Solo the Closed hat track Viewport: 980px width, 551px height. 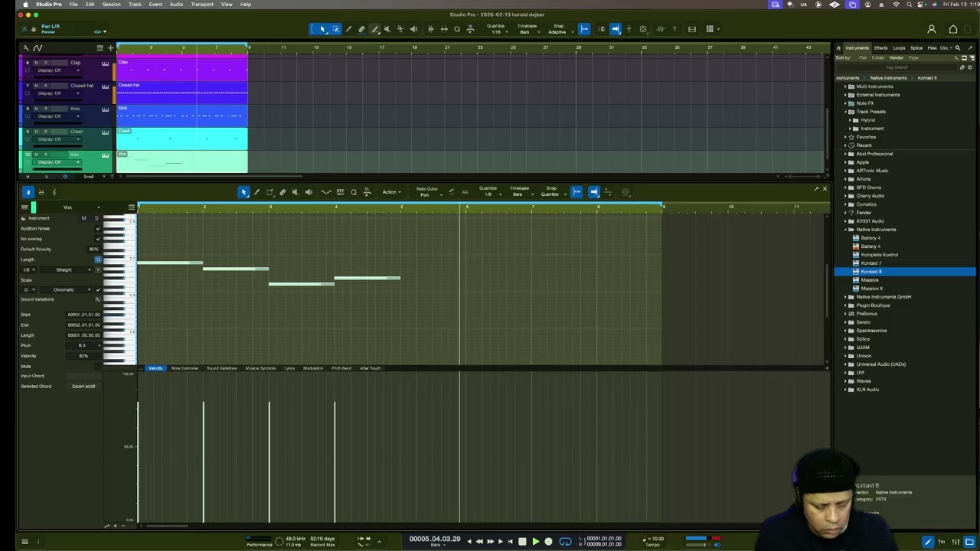pyautogui.click(x=45, y=86)
